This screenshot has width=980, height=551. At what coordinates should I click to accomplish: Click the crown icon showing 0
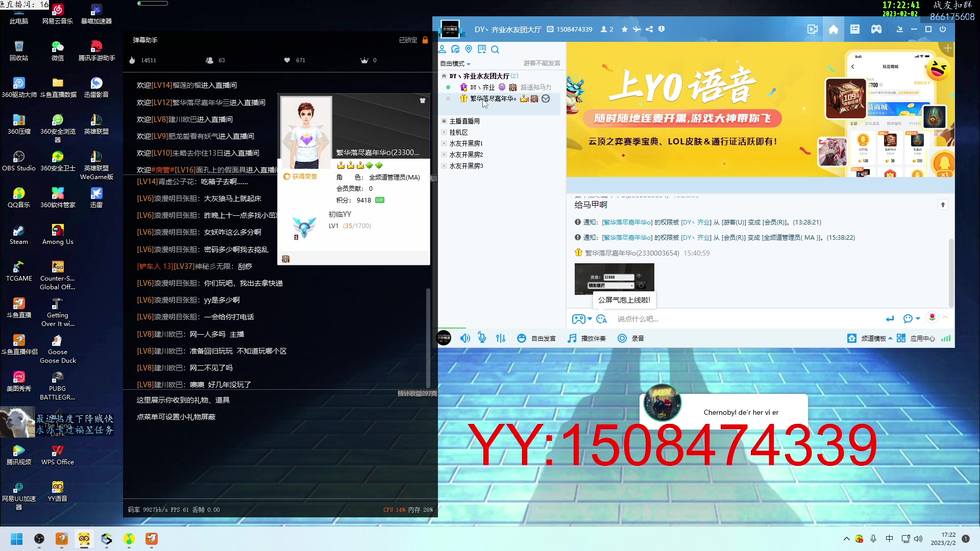coord(364,60)
